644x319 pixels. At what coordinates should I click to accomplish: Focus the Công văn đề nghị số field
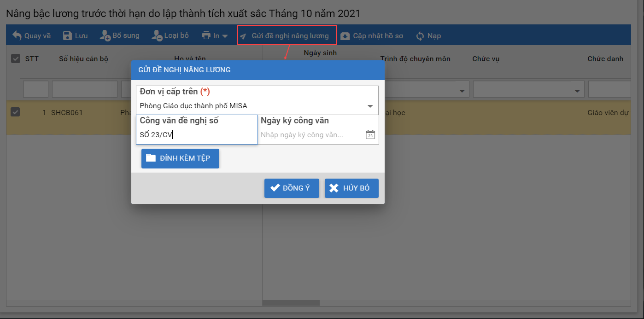click(x=197, y=135)
